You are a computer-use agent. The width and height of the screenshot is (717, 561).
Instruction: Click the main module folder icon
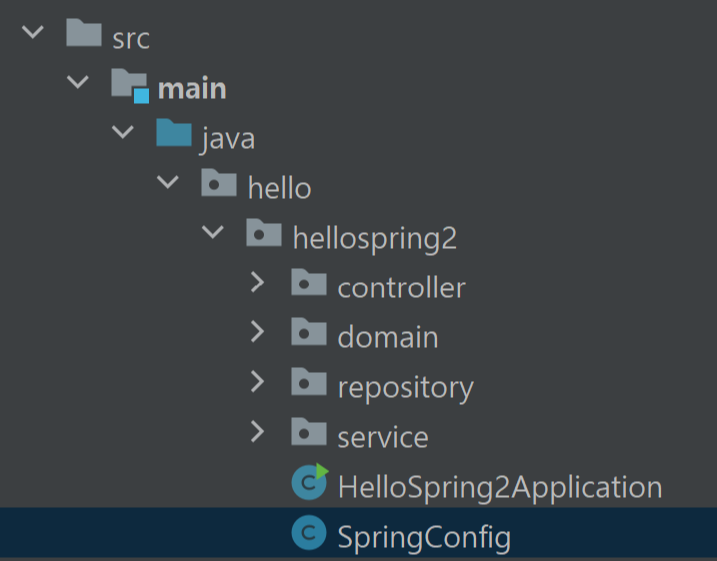click(x=130, y=85)
